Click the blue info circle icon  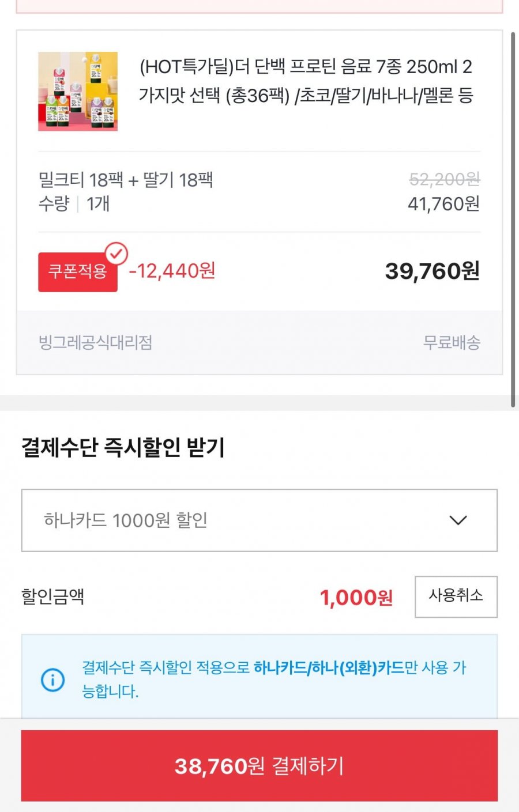pos(53,679)
